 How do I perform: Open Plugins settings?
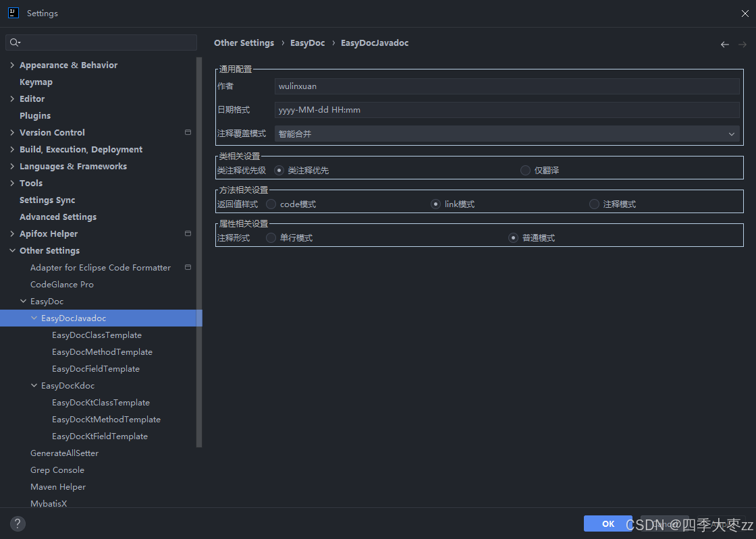[34, 115]
